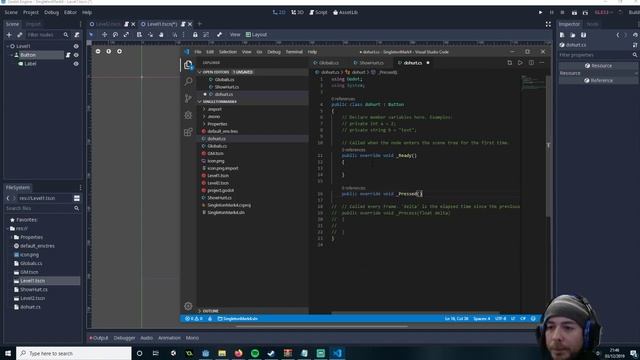Toggle Godot FileSystem split view icon
This screenshot has width=640, height=360.
pos(76,198)
